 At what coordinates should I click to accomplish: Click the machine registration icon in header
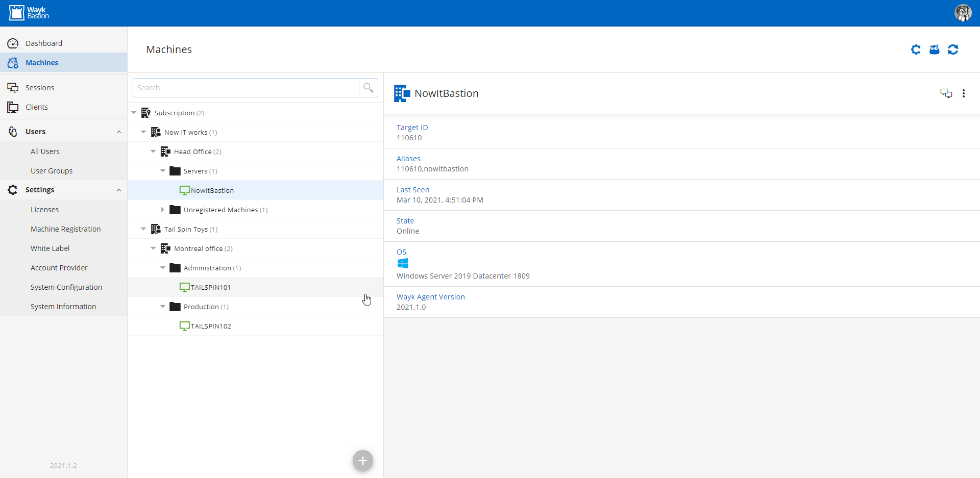click(x=934, y=49)
